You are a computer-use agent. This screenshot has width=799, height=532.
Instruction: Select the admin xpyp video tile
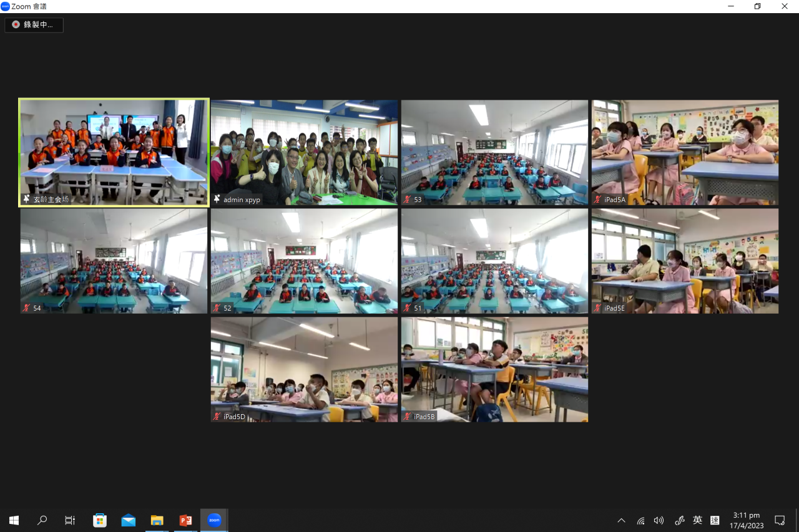(x=304, y=152)
